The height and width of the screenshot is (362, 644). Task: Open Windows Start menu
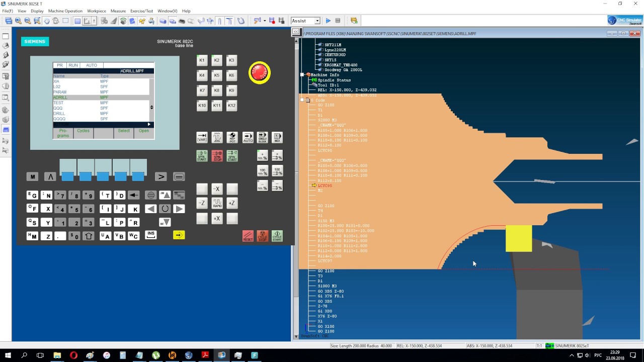click(x=8, y=355)
